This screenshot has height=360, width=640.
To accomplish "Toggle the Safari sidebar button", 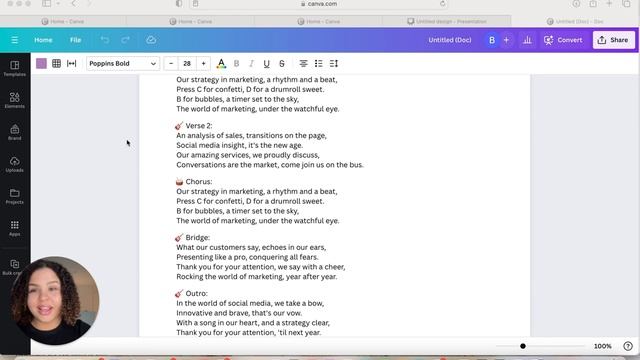I will (47, 4).
